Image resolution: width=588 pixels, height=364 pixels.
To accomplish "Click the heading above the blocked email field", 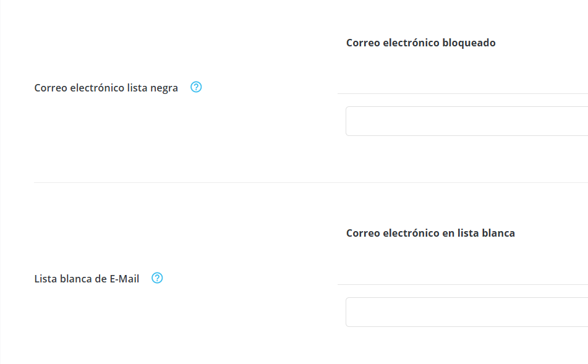I will click(x=420, y=43).
